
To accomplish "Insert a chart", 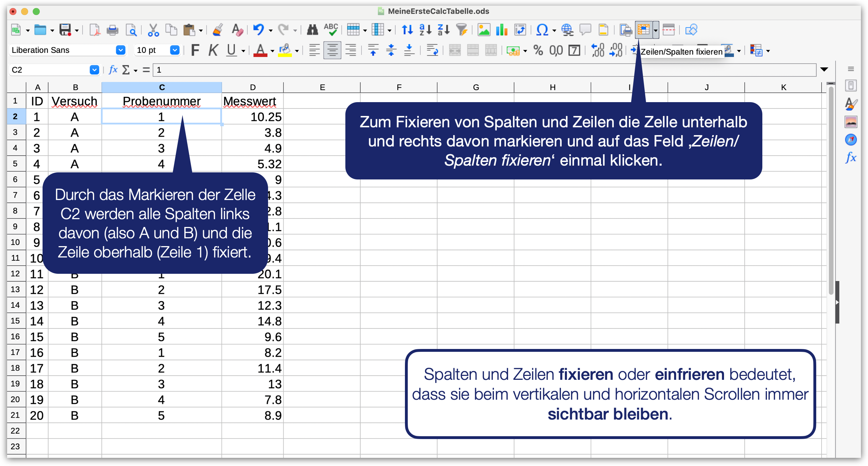I will click(x=501, y=30).
